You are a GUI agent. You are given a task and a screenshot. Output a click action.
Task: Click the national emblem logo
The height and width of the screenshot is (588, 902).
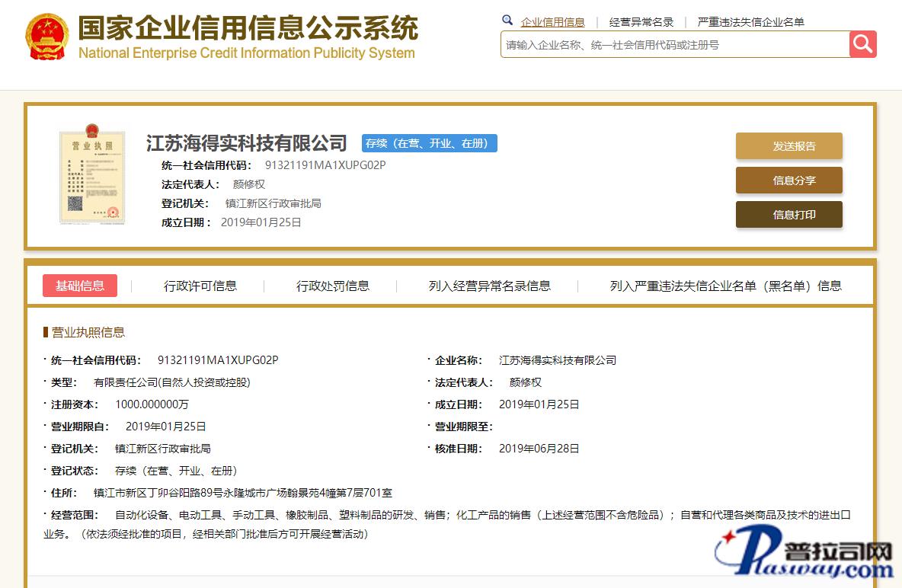click(46, 37)
